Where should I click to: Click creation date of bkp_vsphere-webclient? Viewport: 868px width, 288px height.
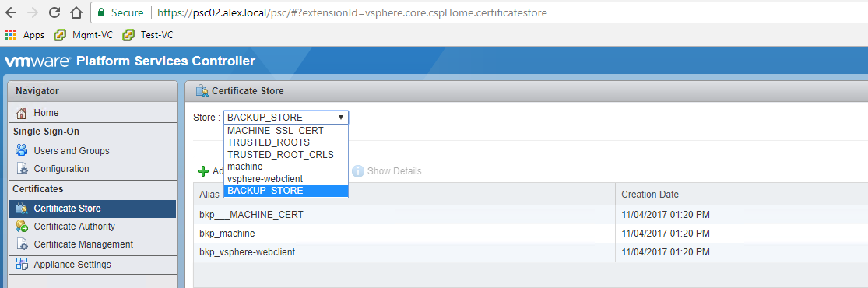(666, 252)
